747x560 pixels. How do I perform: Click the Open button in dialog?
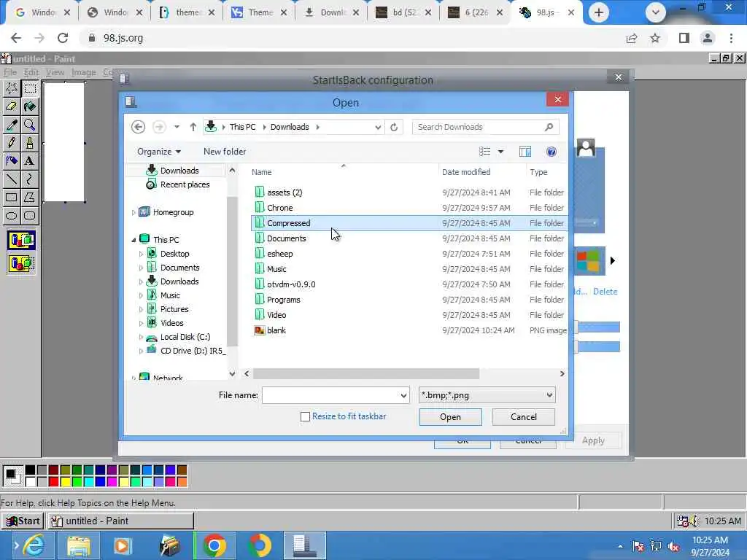tap(450, 417)
